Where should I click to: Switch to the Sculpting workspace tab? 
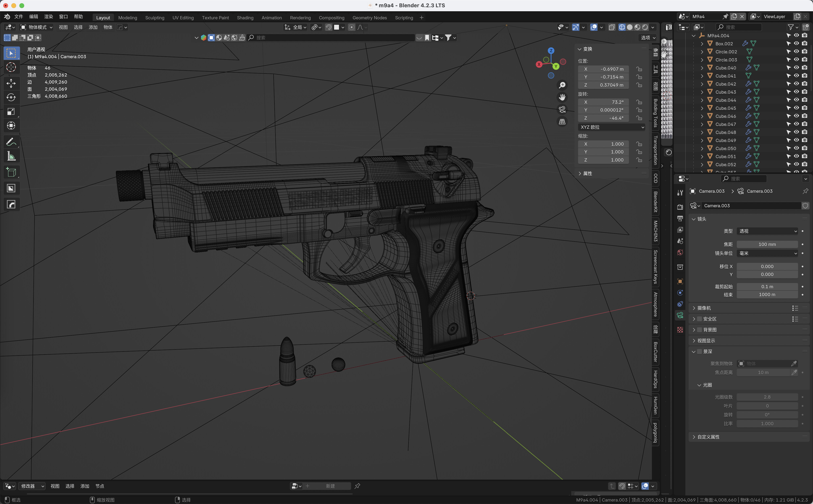155,18
